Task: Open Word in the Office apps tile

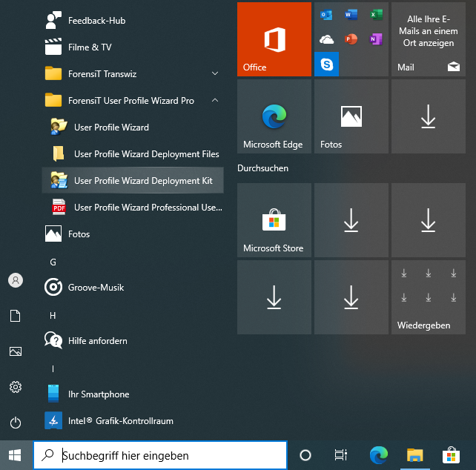Action: point(351,15)
